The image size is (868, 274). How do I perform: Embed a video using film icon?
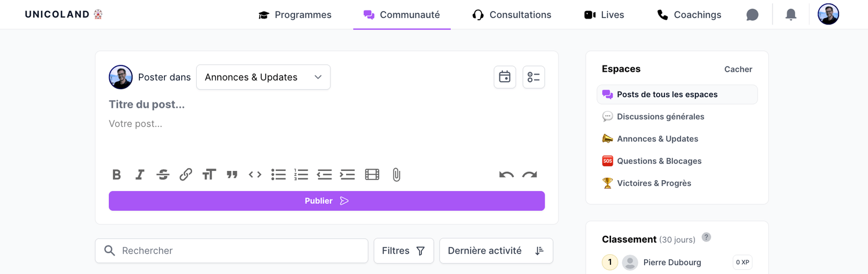(x=372, y=174)
